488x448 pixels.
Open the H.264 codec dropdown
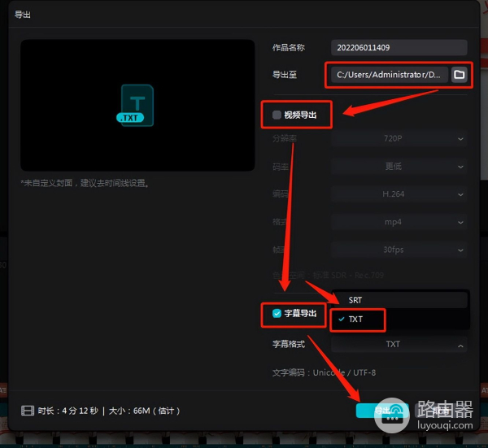click(x=399, y=194)
